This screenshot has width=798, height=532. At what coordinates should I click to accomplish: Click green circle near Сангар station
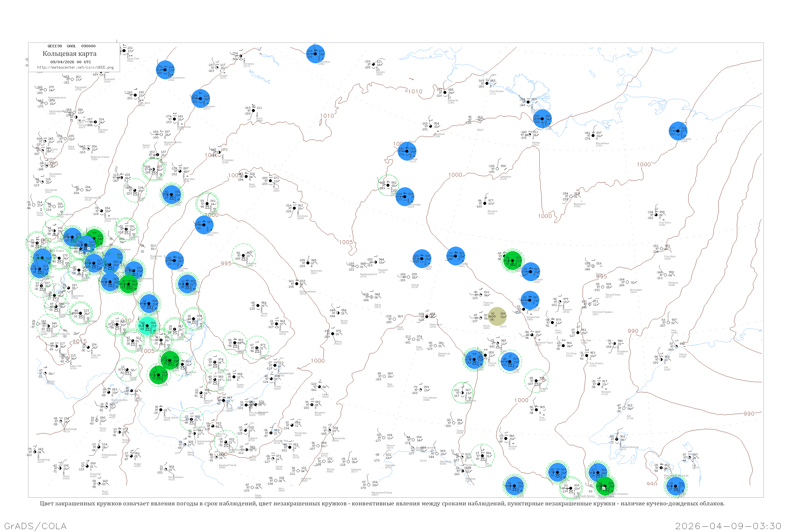coord(512,261)
